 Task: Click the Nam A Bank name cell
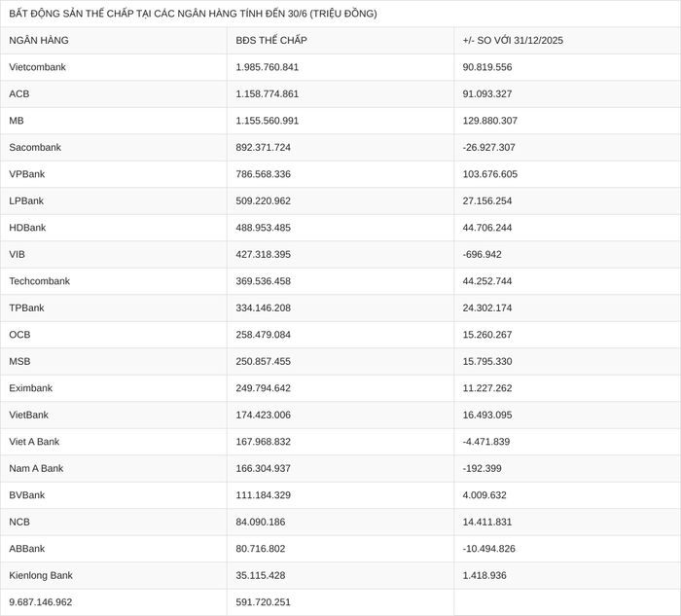114,469
